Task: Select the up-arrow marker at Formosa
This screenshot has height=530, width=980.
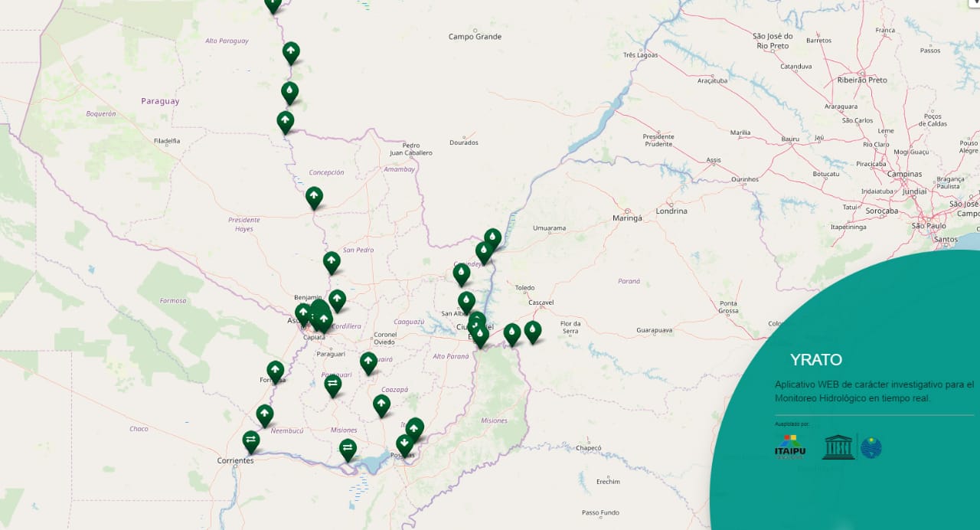Action: [x=276, y=371]
